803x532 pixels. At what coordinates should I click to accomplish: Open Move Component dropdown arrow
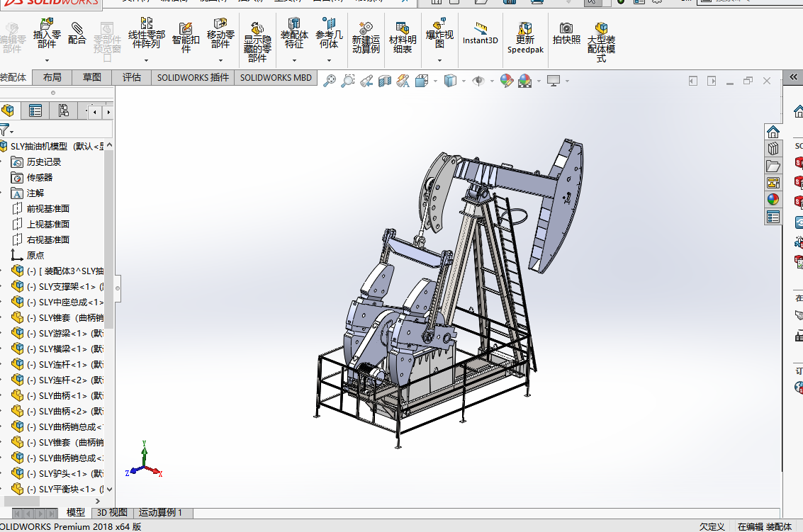[x=220, y=60]
